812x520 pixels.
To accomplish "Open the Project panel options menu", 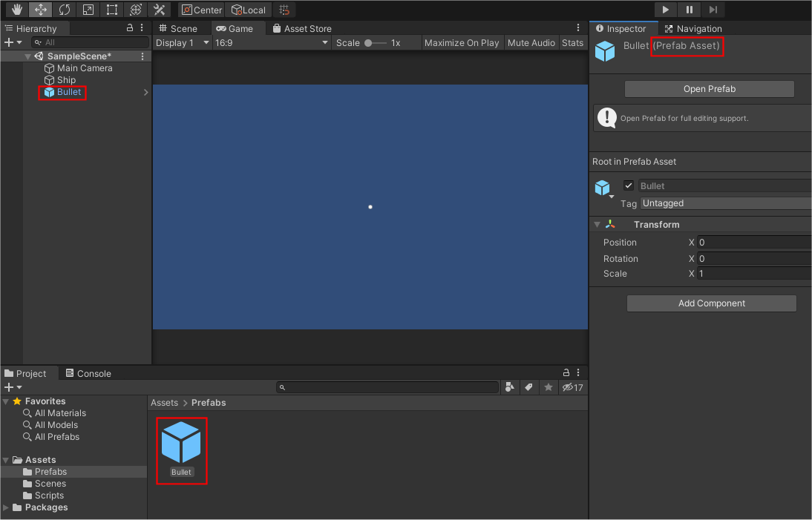I will [578, 372].
